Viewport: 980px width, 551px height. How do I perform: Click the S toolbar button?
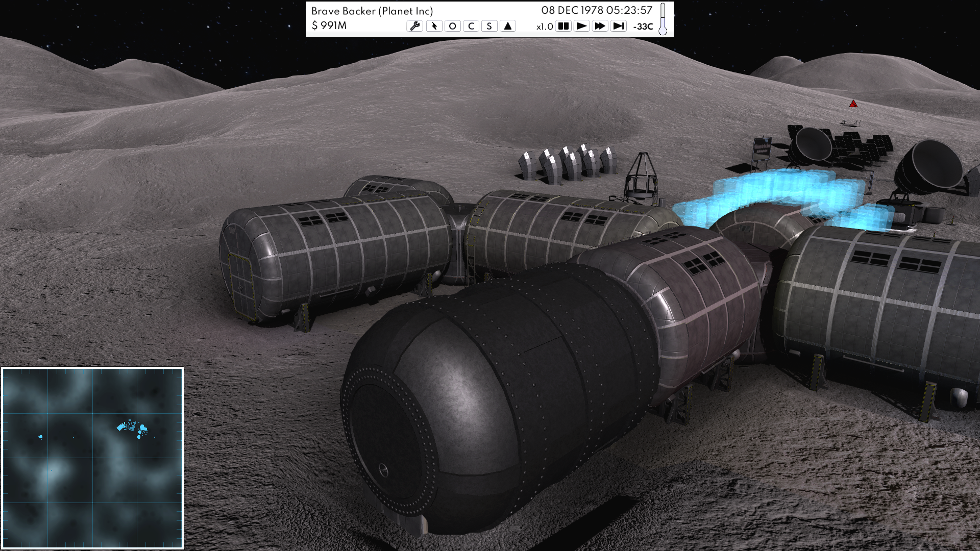point(489,26)
